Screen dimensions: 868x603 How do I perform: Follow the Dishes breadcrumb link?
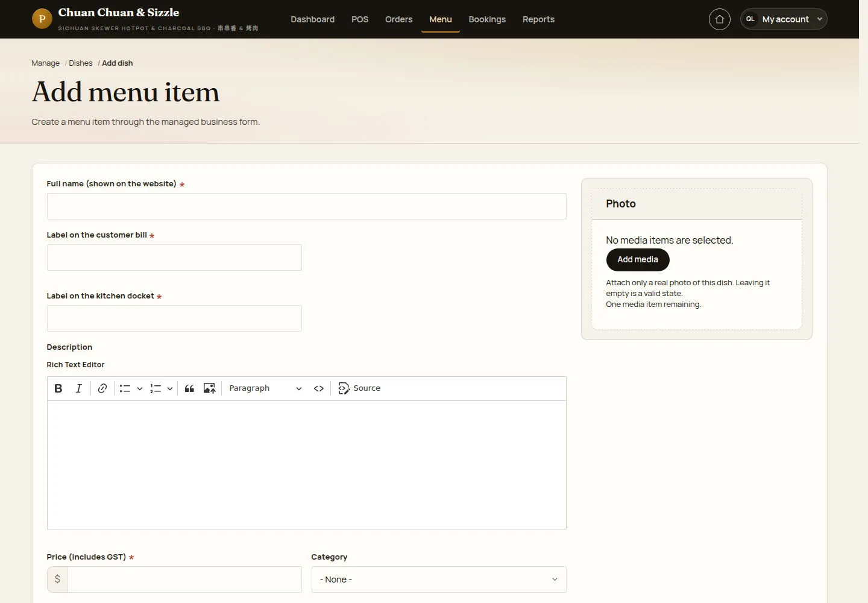click(81, 63)
